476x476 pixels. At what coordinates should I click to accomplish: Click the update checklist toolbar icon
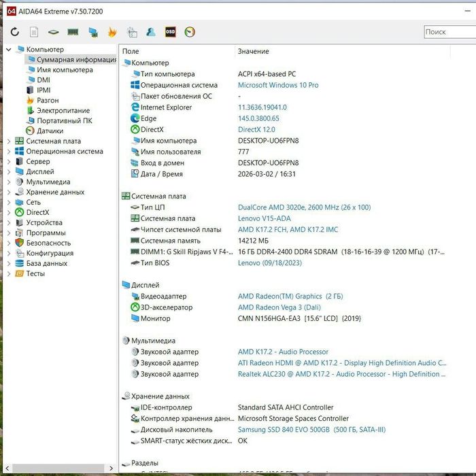coord(132,32)
